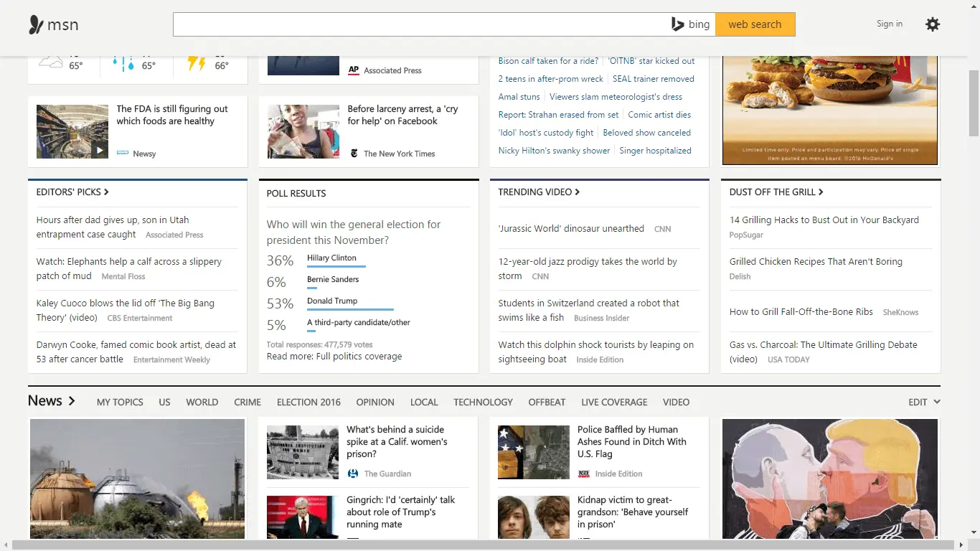This screenshot has height=551, width=980.
Task: Open the dolphin shocks tourists video link
Action: point(596,352)
